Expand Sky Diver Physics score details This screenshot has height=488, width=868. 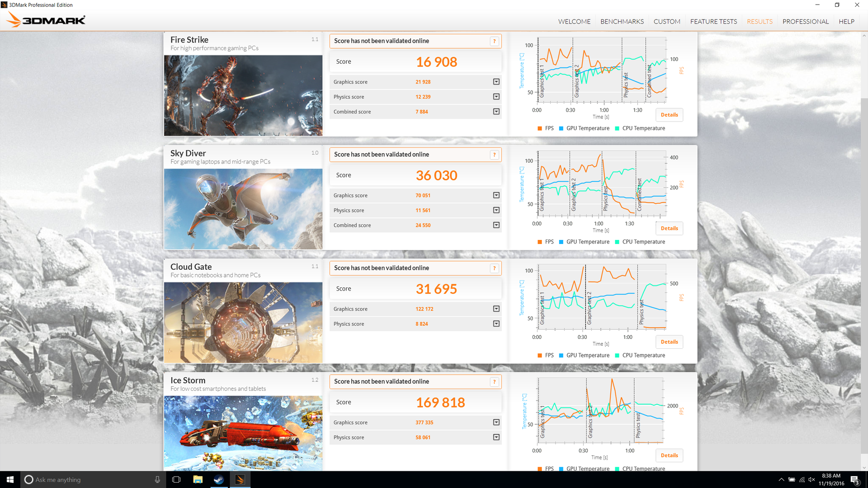click(496, 210)
